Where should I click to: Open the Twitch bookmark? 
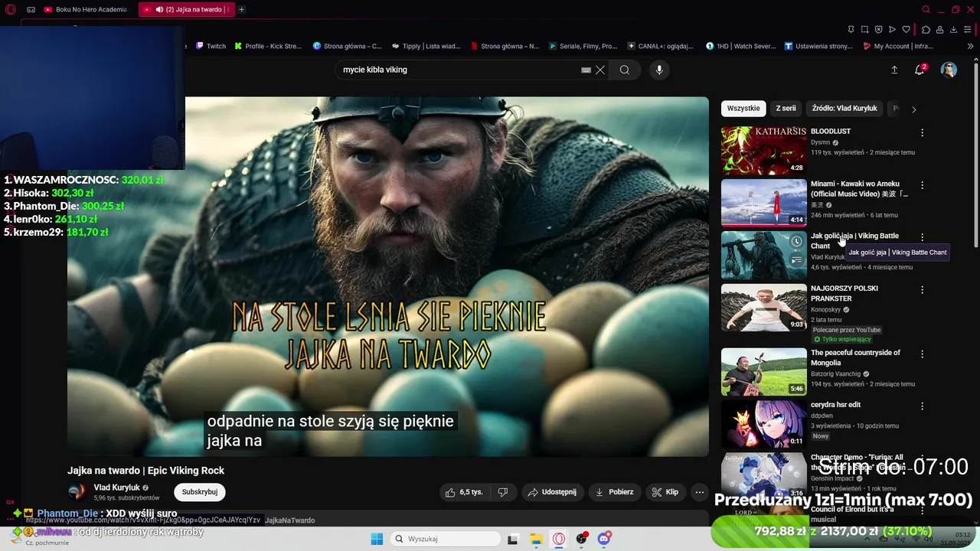(211, 46)
